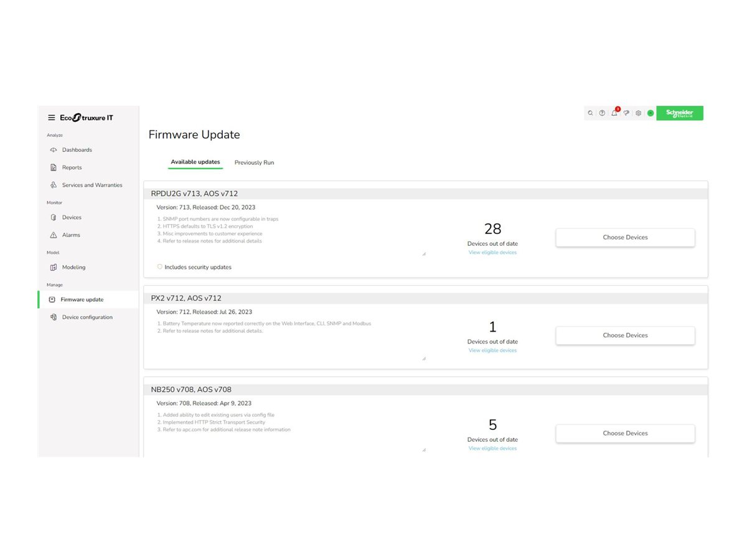
Task: Open Dashboards in the sidebar
Action: click(77, 150)
